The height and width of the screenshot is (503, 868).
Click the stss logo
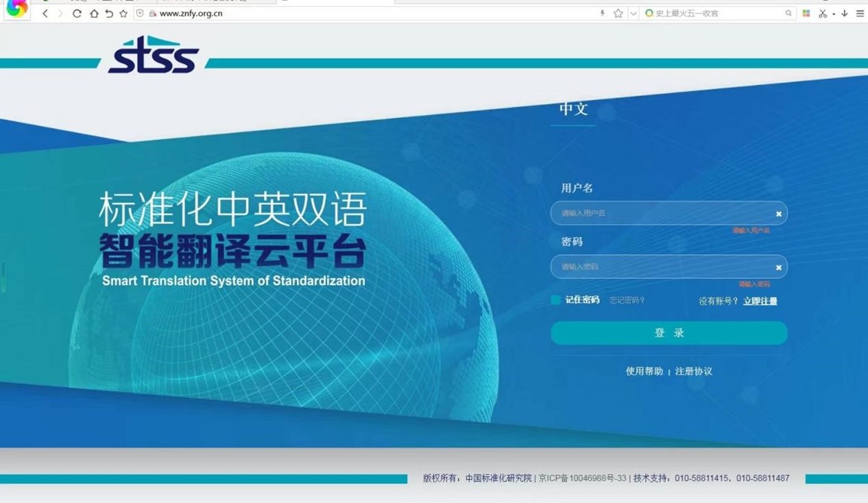coord(153,54)
